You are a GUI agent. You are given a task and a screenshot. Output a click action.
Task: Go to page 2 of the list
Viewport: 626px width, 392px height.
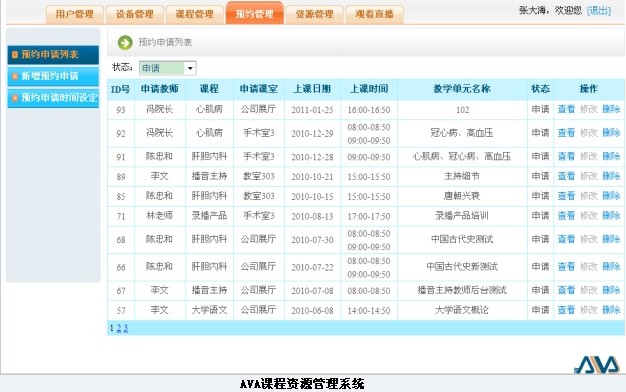click(119, 328)
